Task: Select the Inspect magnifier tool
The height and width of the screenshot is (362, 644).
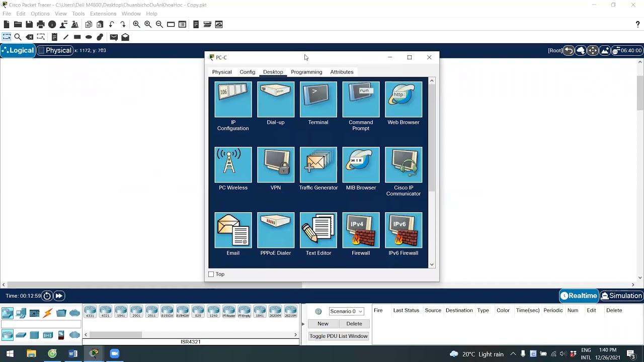Action: [18, 37]
